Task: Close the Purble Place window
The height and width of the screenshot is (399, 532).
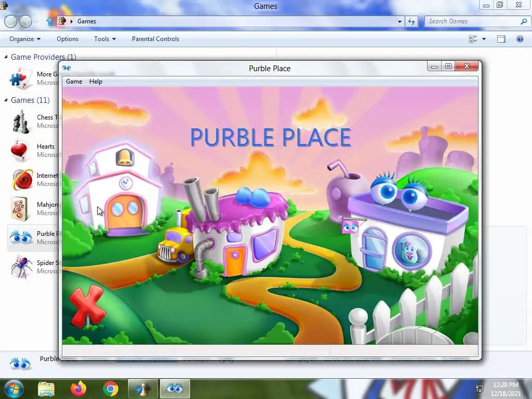Action: pyautogui.click(x=467, y=66)
